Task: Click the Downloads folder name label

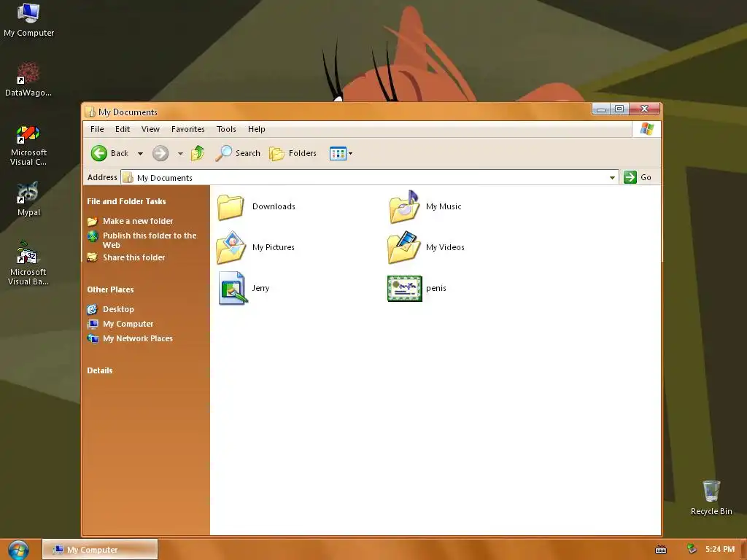Action: [x=274, y=206]
